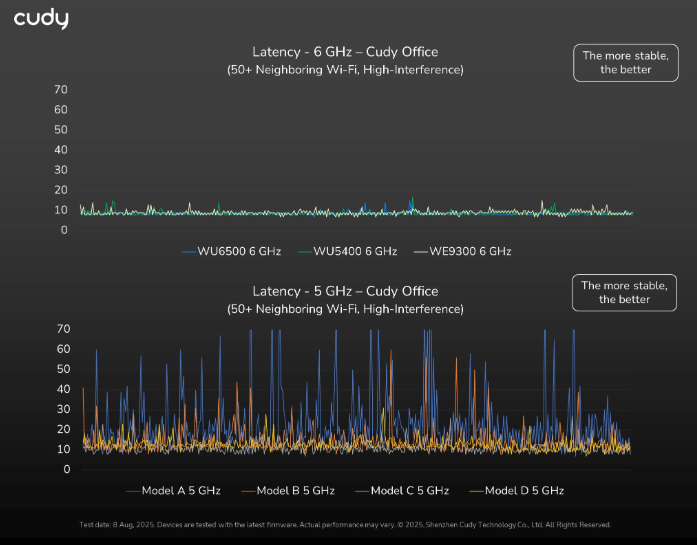Click the test date footnote text
The image size is (697, 545).
pos(345,525)
